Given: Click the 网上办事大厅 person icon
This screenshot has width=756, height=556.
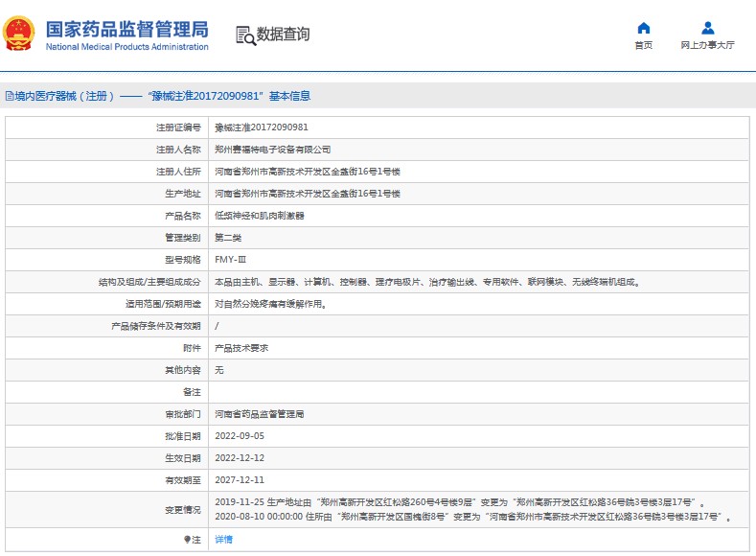Looking at the screenshot, I should tap(707, 28).
